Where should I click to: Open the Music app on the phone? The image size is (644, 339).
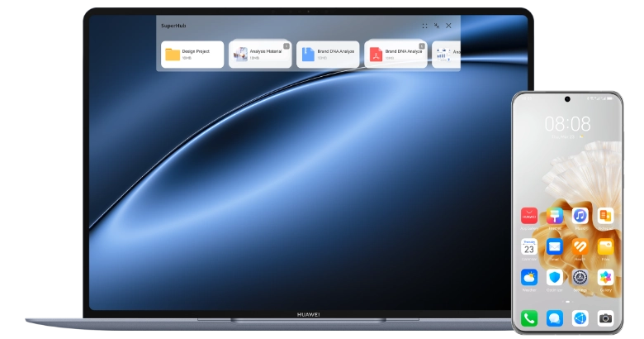[580, 216]
